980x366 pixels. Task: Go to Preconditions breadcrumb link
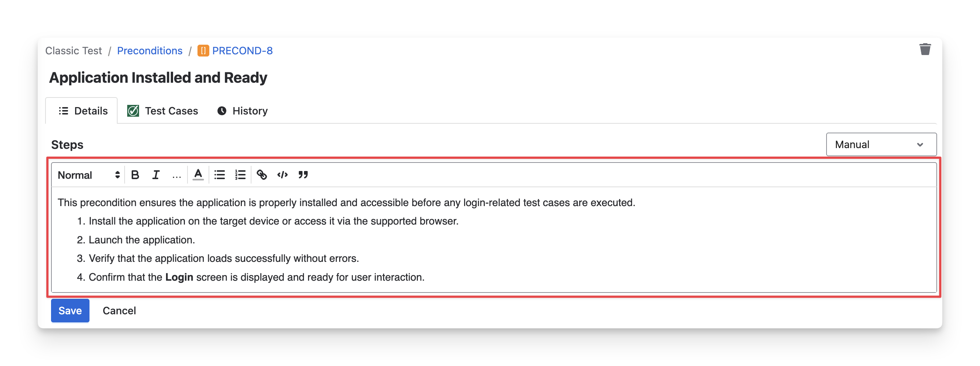tap(149, 51)
